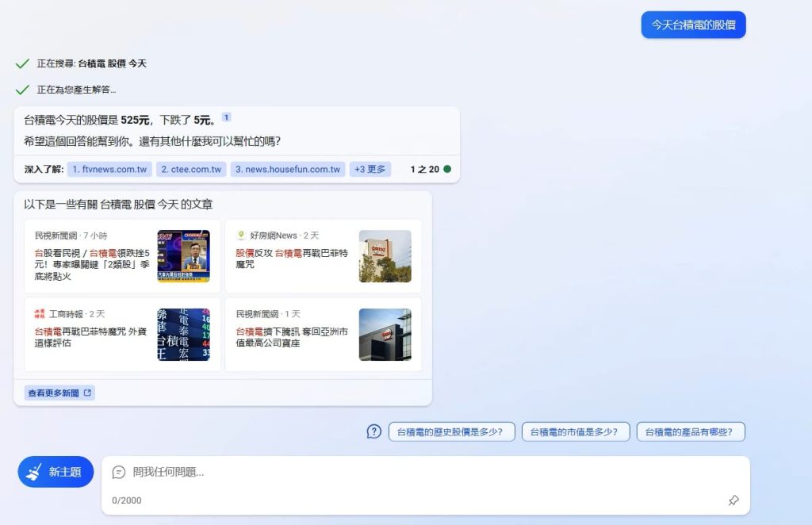812x525 pixels.
Task: Open the news.housefun.com.tw source link
Action: point(288,169)
